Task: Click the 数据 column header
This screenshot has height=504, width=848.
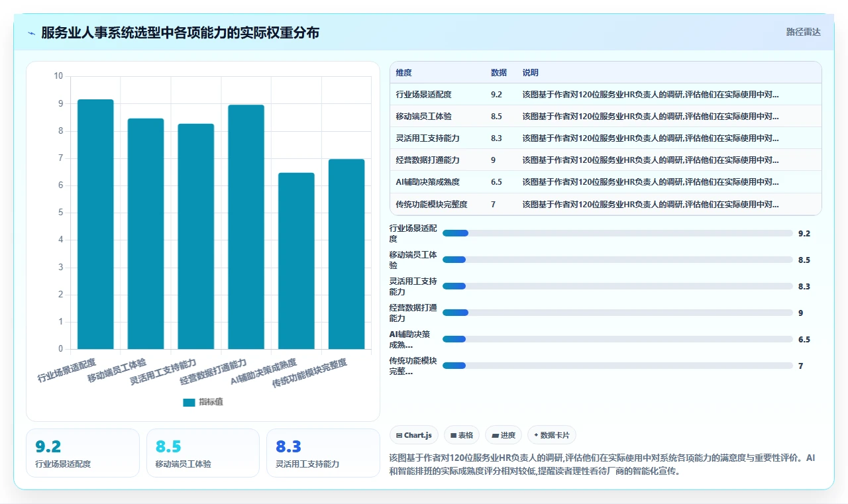Action: [x=499, y=73]
